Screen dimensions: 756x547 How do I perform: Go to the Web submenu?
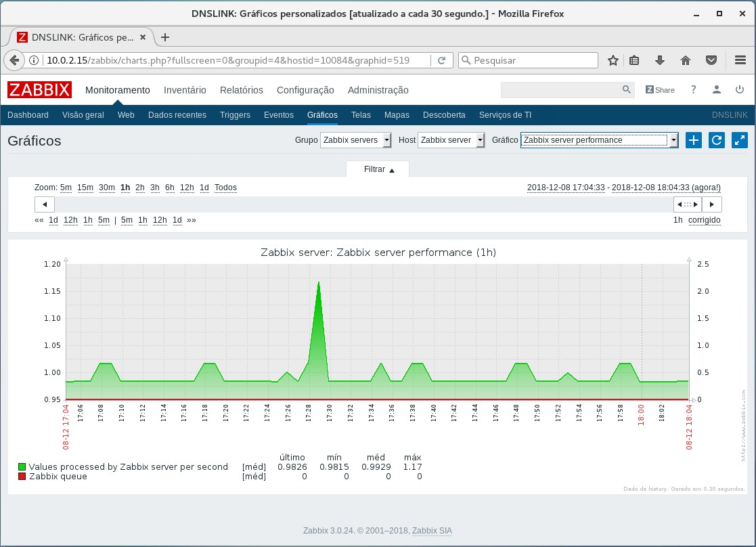pos(126,115)
